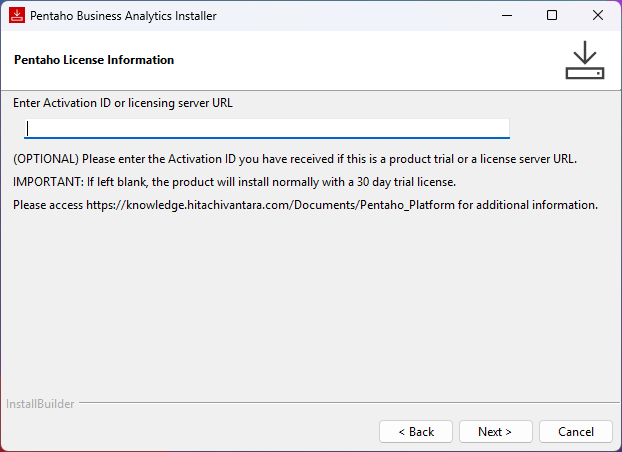
Task: Maximize the installer window
Action: coord(552,16)
